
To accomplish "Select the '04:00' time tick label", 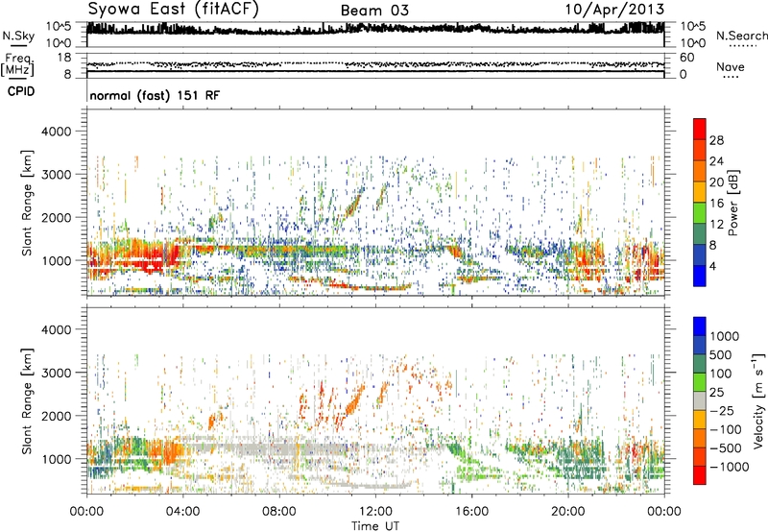I will 182,512.
